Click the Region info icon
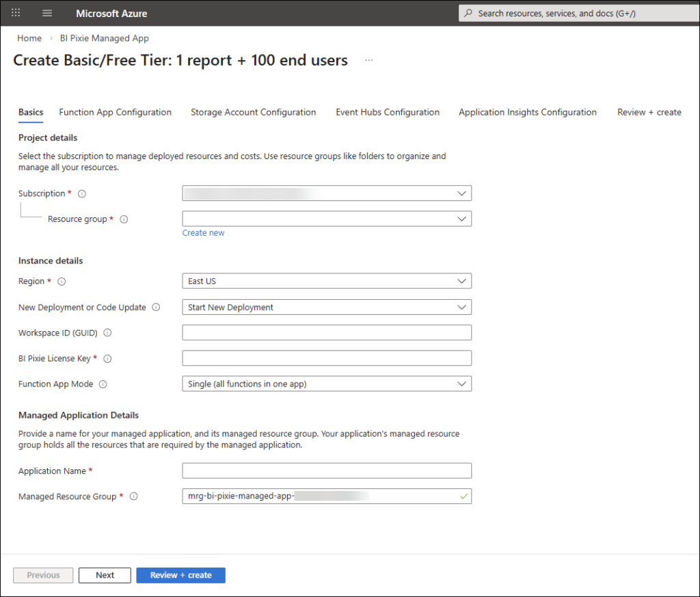 62,281
